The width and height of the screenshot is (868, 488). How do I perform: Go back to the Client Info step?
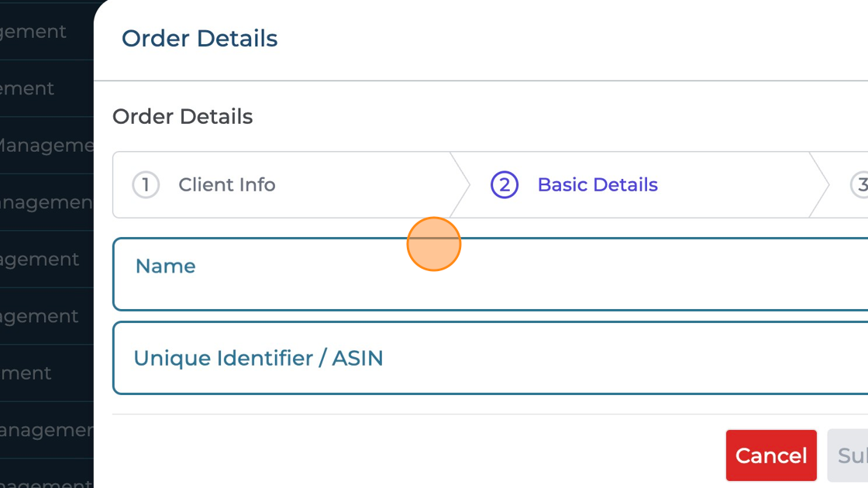(226, 185)
